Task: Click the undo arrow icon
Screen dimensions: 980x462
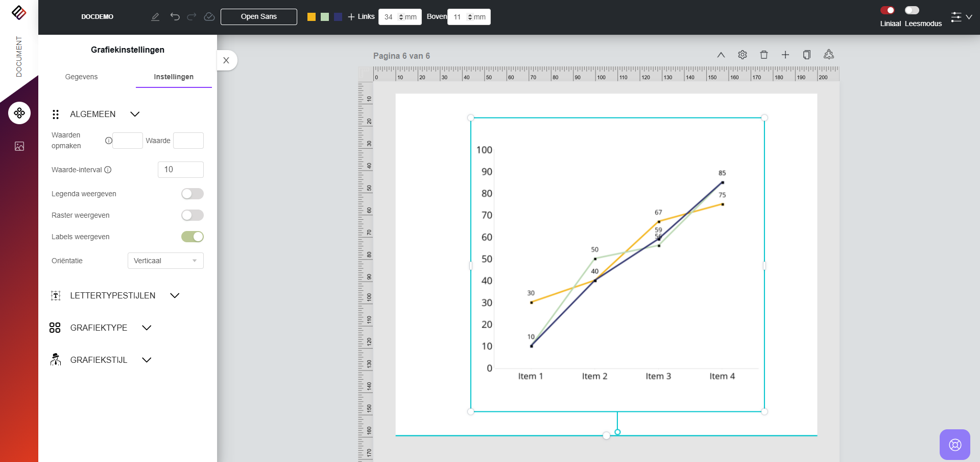Action: 175,17
